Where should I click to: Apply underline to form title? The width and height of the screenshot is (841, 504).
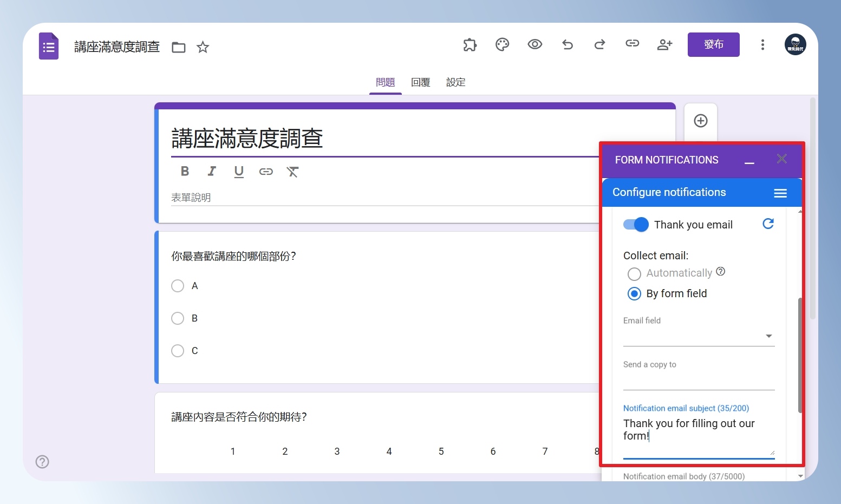tap(239, 172)
